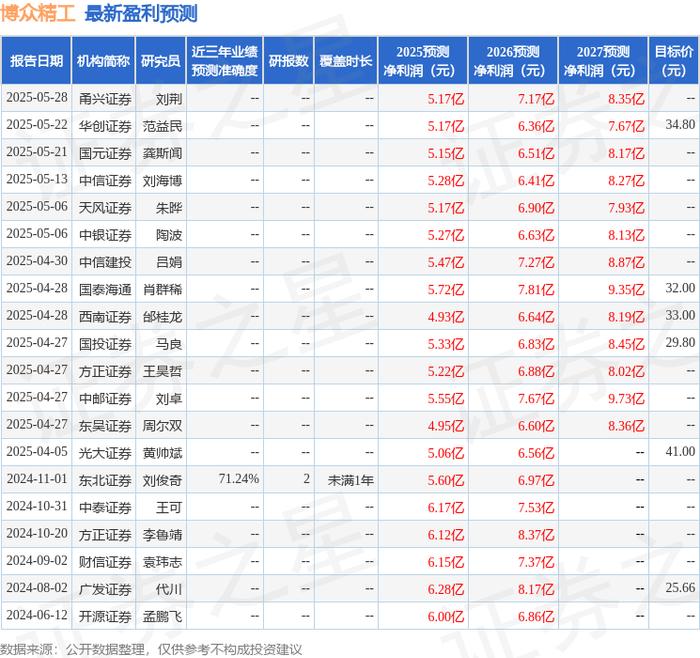Click the 中泰证券 institution cell
This screenshot has width=700, height=658.
pyautogui.click(x=105, y=507)
